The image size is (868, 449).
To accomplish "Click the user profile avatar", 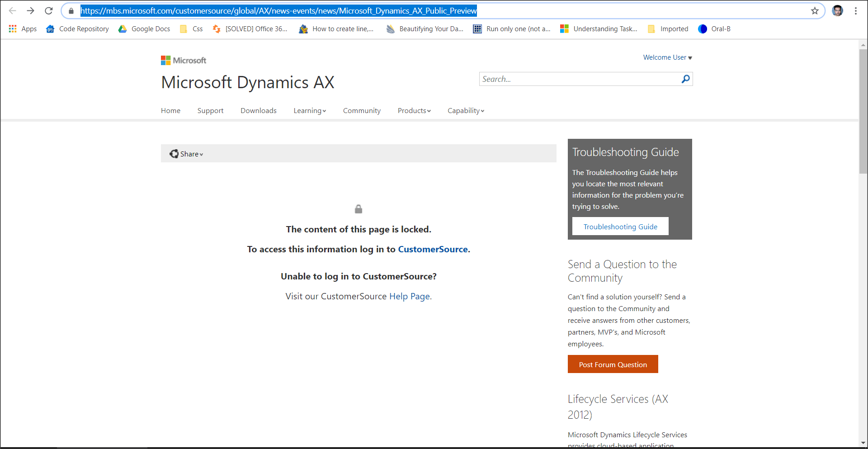I will 838,11.
